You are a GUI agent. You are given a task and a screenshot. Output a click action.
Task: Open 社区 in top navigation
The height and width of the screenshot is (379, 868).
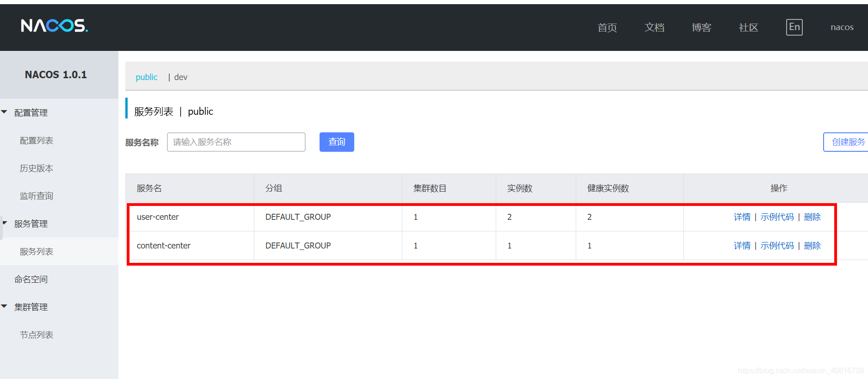click(x=749, y=27)
